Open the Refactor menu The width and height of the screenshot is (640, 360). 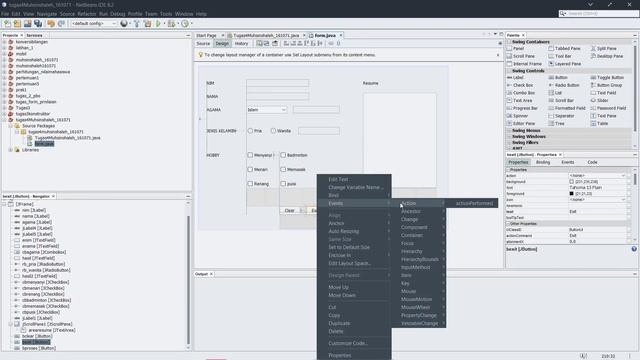click(87, 14)
